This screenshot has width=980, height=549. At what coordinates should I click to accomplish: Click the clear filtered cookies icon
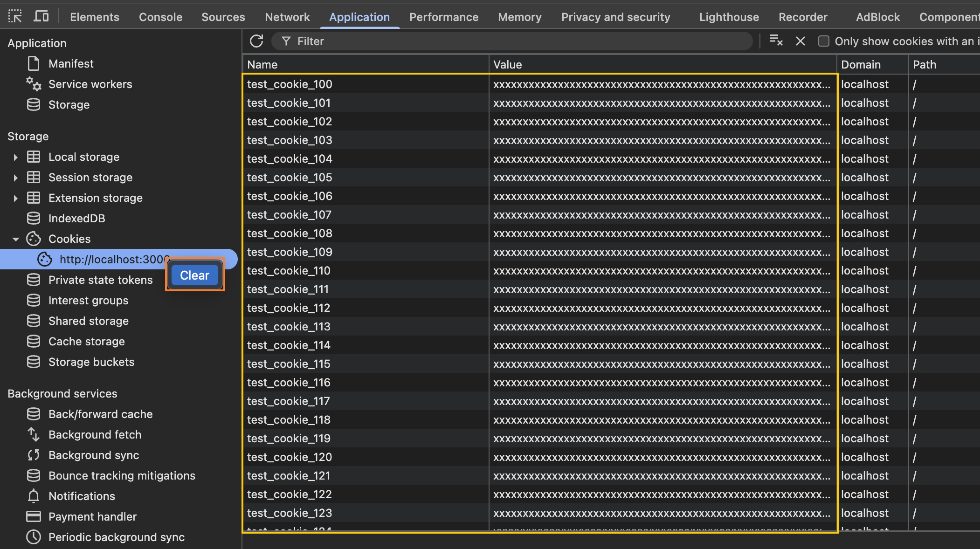[776, 41]
